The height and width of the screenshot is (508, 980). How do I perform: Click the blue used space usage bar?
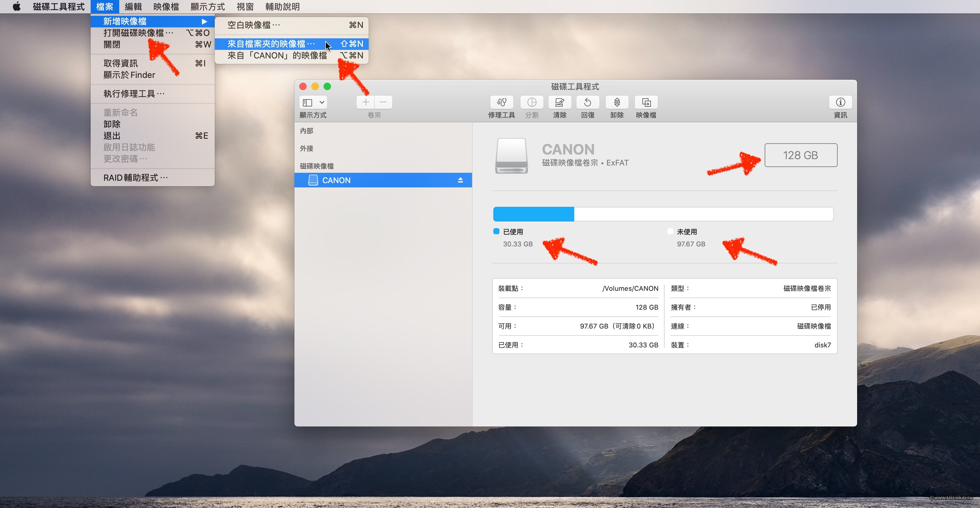(x=533, y=214)
